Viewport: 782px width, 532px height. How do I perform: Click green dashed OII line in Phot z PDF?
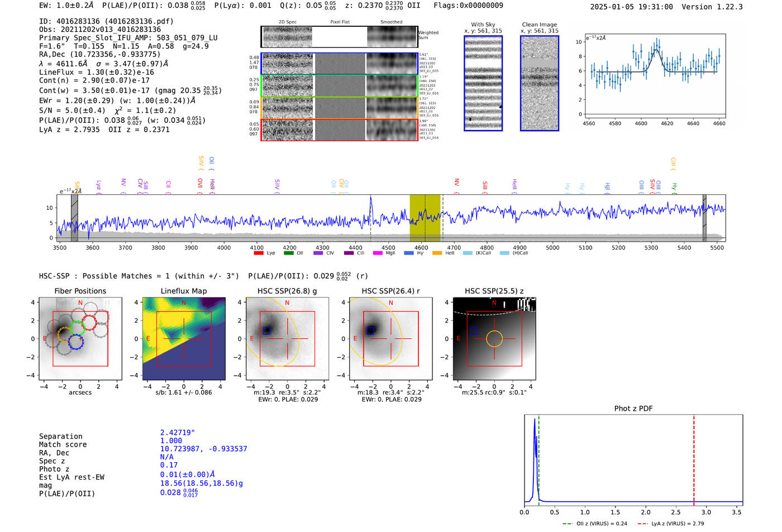point(538,461)
